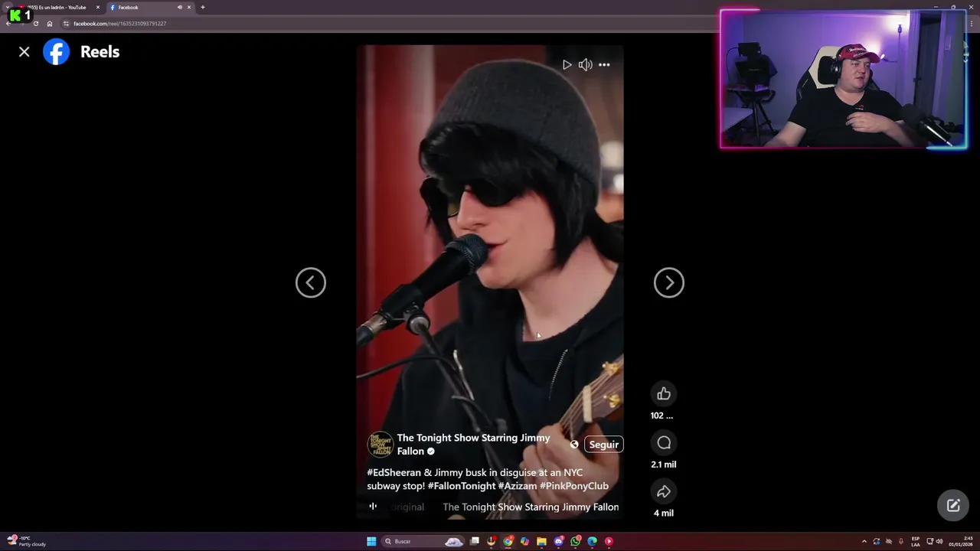Open the #FallonTonight hashtag

coord(462,486)
